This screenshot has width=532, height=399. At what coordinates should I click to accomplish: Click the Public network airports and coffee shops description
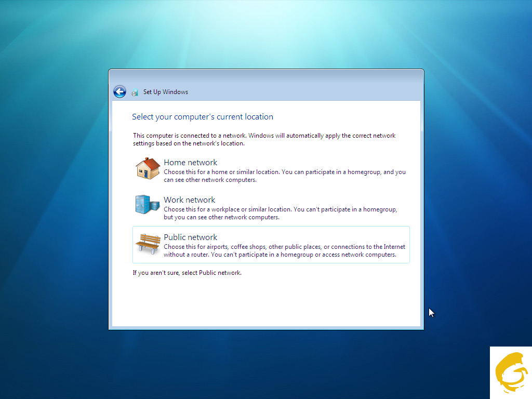[x=284, y=251]
